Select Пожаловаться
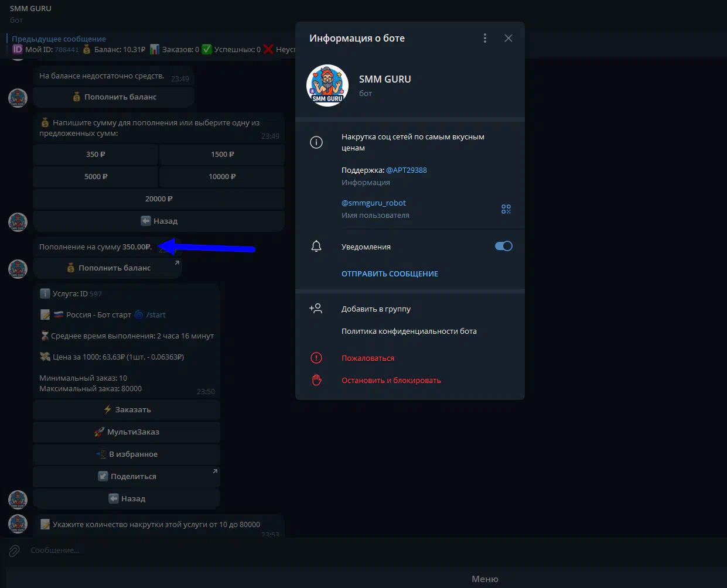The width and height of the screenshot is (727, 588). [x=368, y=358]
